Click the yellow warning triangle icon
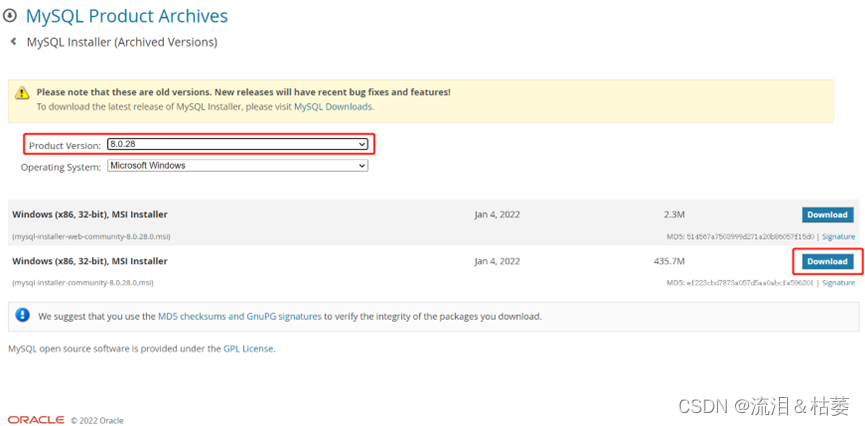 (22, 92)
